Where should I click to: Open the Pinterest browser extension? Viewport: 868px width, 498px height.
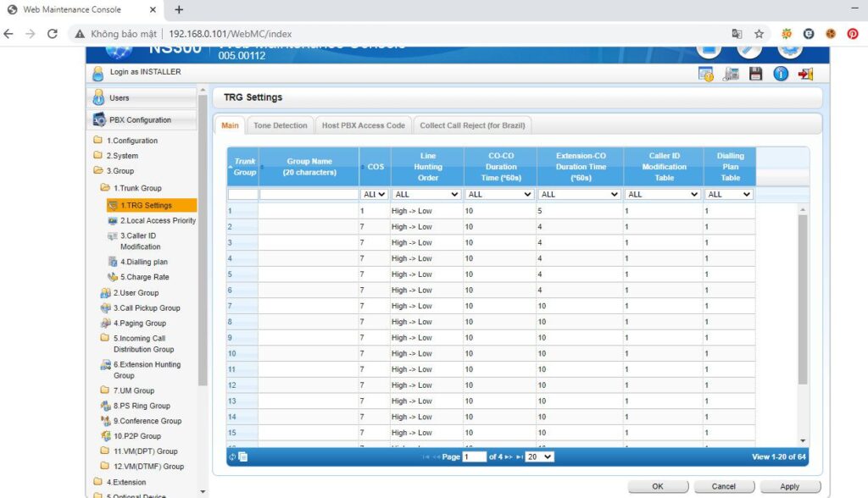coord(853,34)
